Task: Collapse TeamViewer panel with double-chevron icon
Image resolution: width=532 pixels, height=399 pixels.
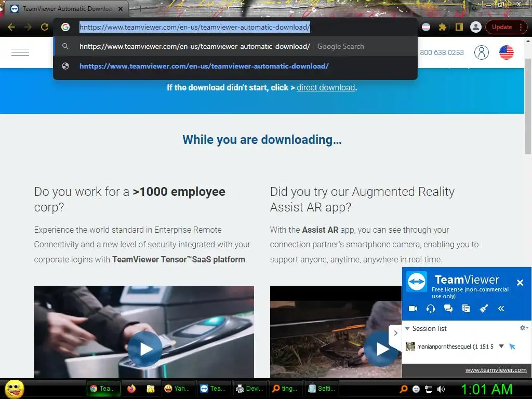Action: [x=501, y=309]
